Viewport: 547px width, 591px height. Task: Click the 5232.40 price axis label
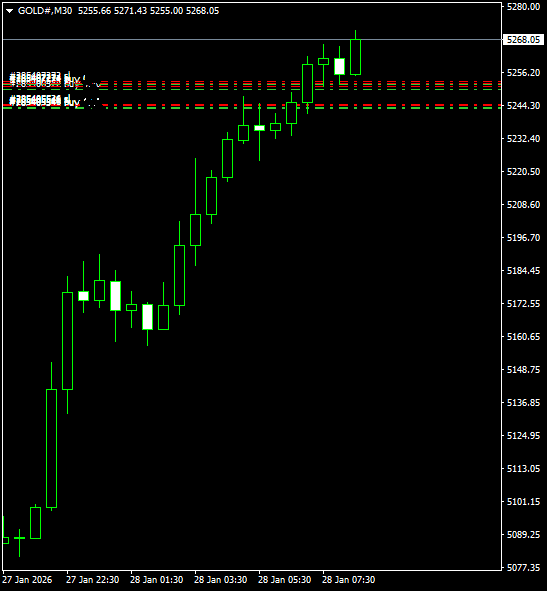(523, 138)
